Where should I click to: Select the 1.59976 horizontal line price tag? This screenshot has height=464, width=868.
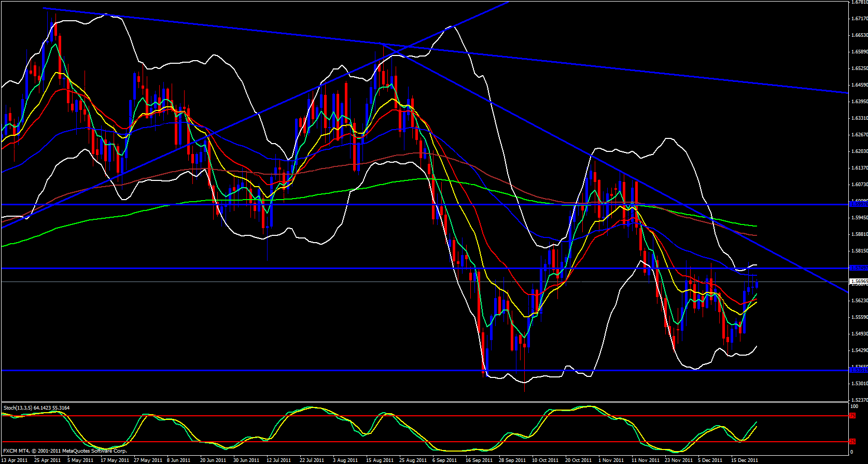(x=858, y=204)
